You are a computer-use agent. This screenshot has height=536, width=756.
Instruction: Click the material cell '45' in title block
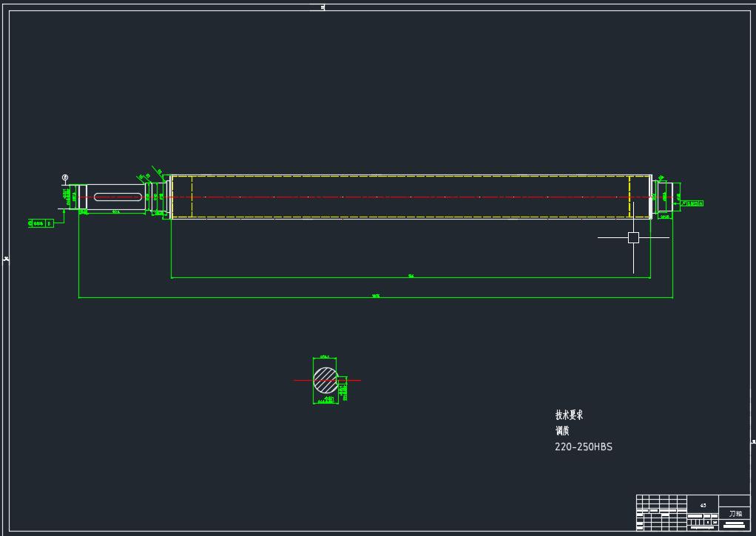(703, 505)
